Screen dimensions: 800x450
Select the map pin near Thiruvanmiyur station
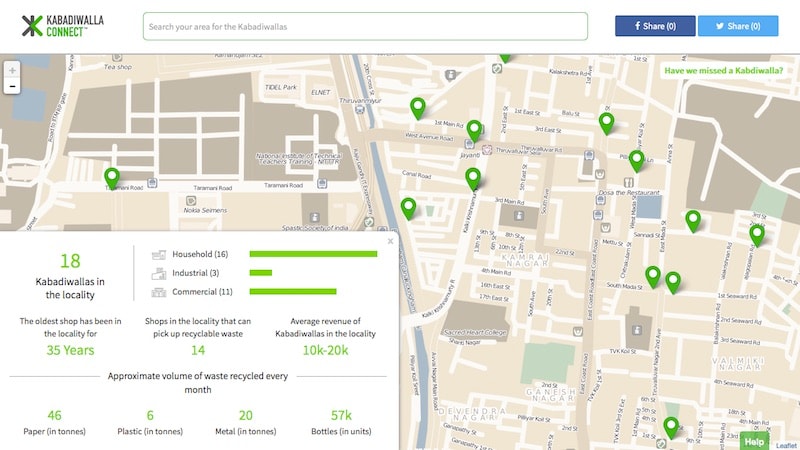tap(418, 108)
